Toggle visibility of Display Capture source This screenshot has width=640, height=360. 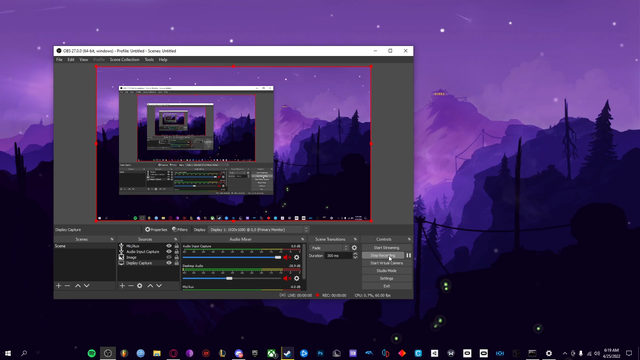click(169, 263)
